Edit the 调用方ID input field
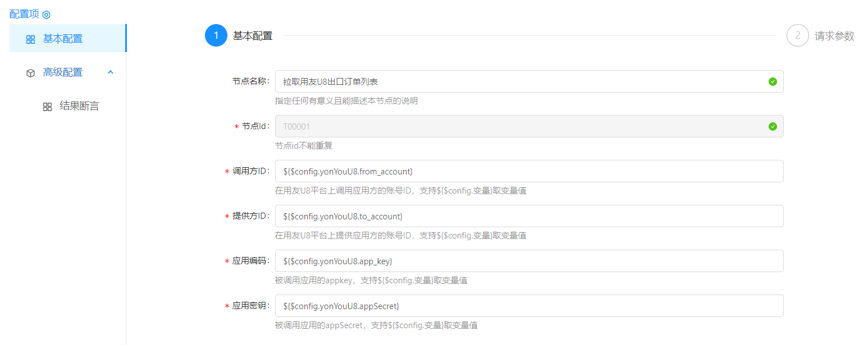Viewport: 868px width, 345px height. click(x=528, y=171)
